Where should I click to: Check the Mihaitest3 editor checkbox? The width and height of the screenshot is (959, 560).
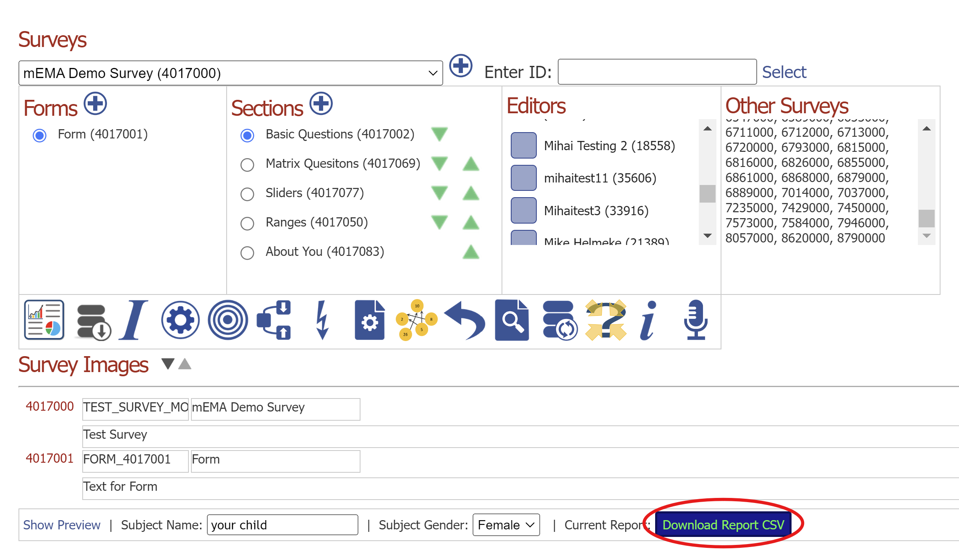pyautogui.click(x=523, y=210)
